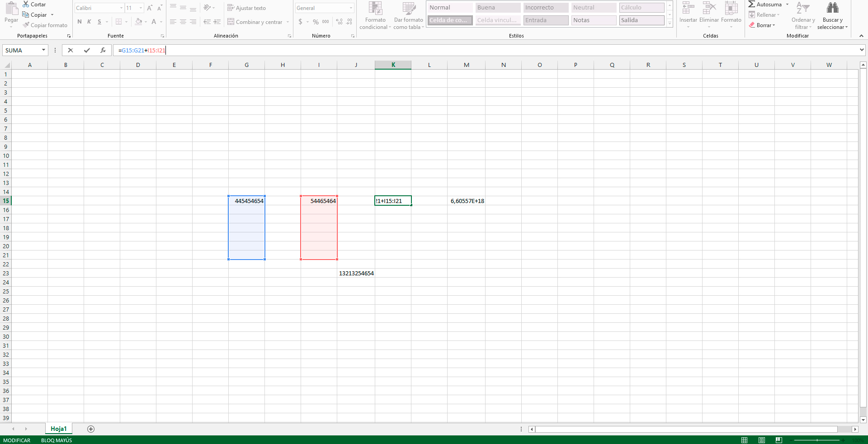Open the SUMA name box dropdown
Viewport: 868px width, 444px height.
click(x=44, y=50)
